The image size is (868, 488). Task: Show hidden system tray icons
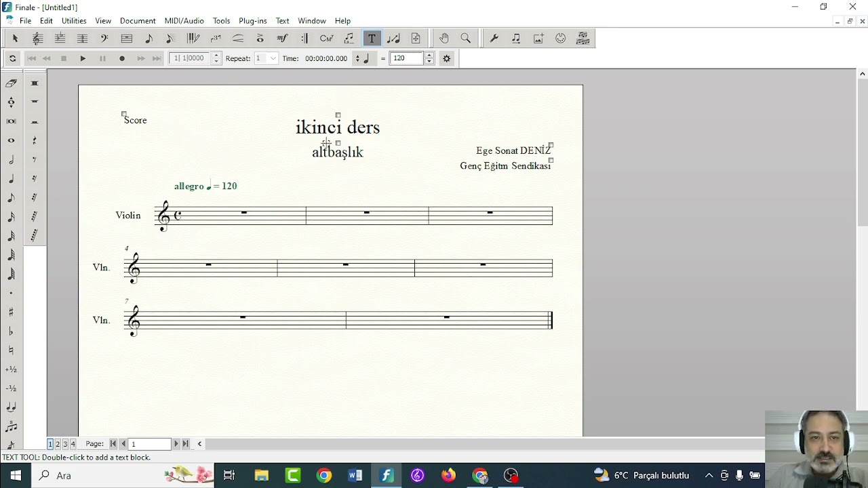click(709, 476)
